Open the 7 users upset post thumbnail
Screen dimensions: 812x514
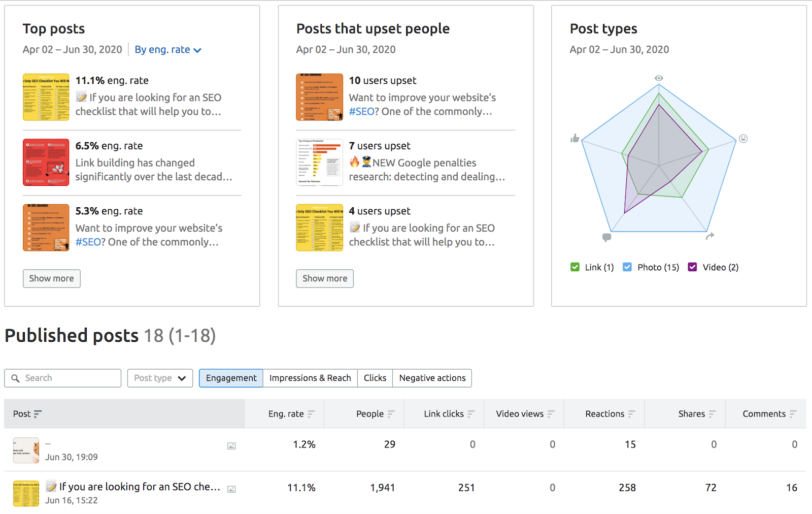click(x=320, y=163)
